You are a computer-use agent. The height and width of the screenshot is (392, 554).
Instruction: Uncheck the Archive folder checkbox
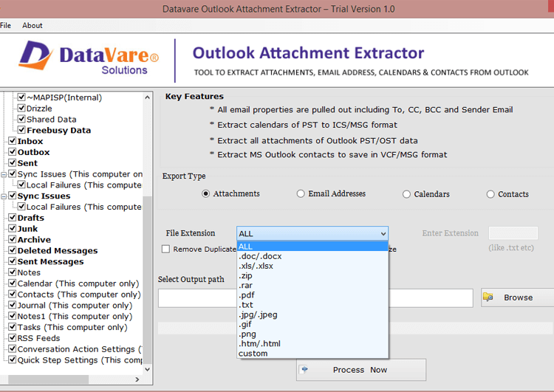point(13,239)
